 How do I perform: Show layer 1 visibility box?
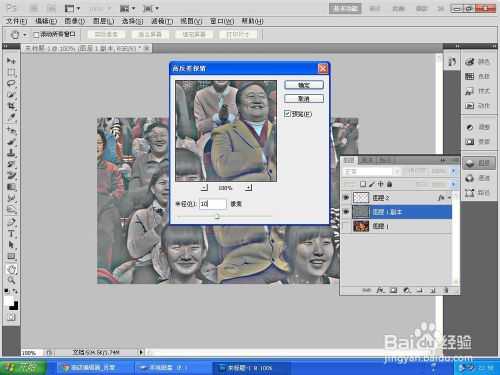point(346,226)
